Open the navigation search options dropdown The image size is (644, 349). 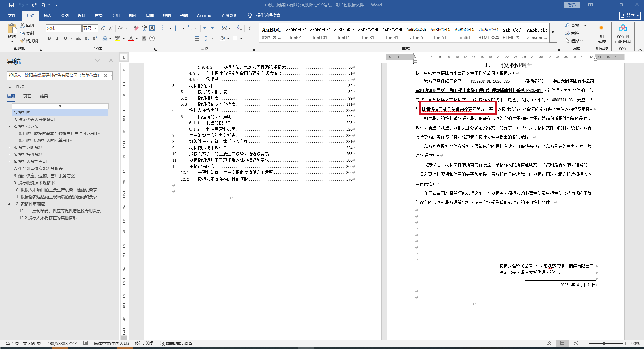pyautogui.click(x=110, y=76)
